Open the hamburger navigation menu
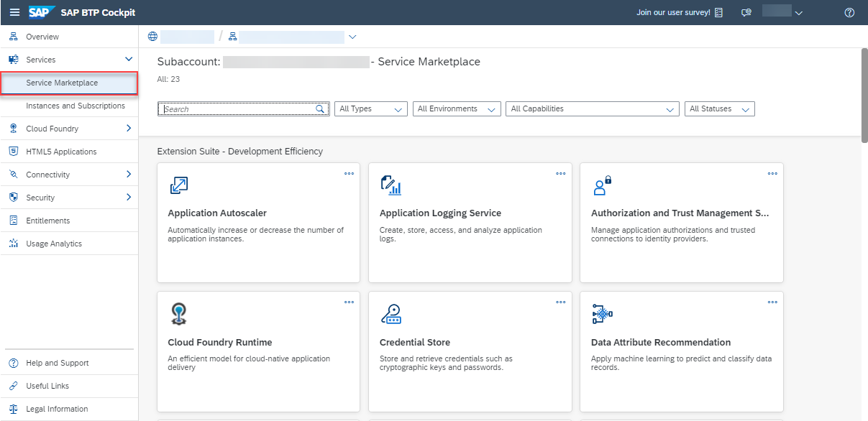The image size is (868, 421). click(14, 12)
